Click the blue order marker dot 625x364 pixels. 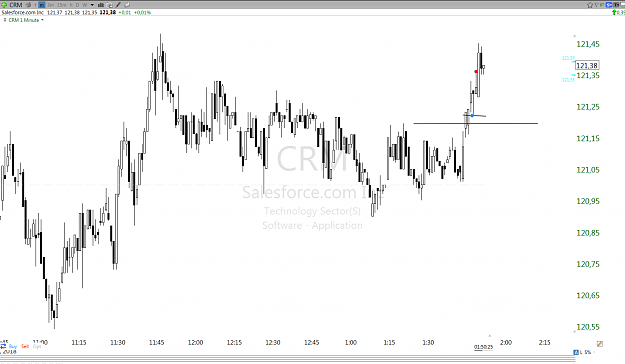click(472, 116)
